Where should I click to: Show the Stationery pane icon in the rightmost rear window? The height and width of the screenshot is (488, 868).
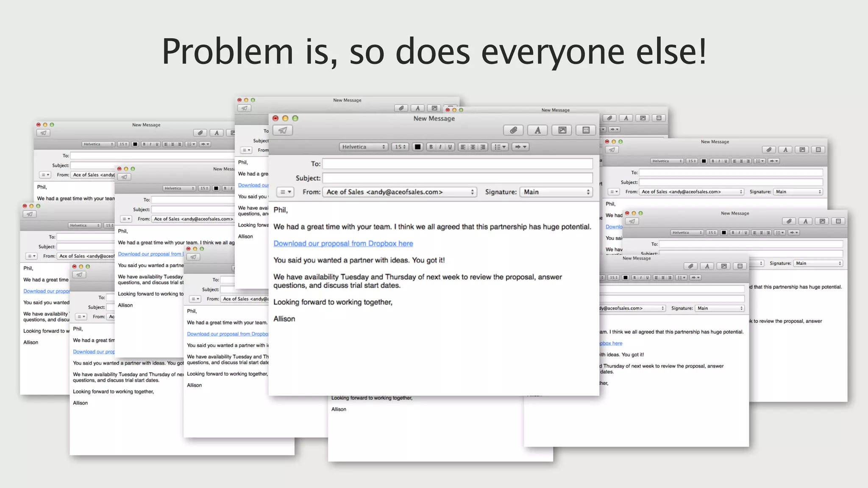(838, 221)
